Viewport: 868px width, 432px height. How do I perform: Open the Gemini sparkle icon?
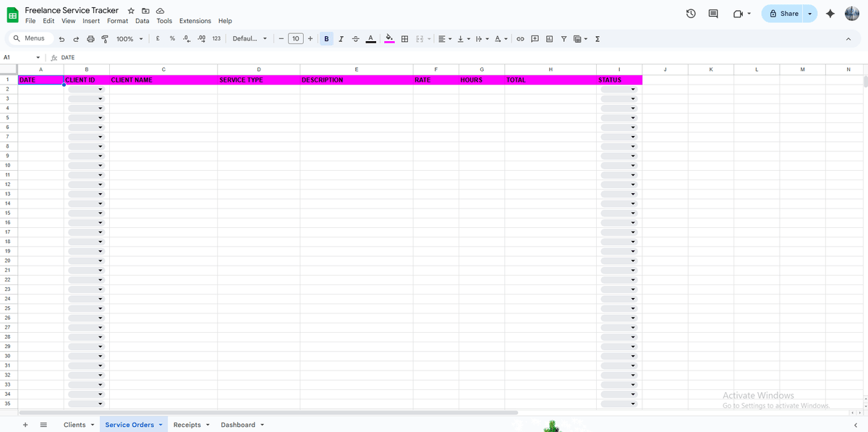point(830,14)
